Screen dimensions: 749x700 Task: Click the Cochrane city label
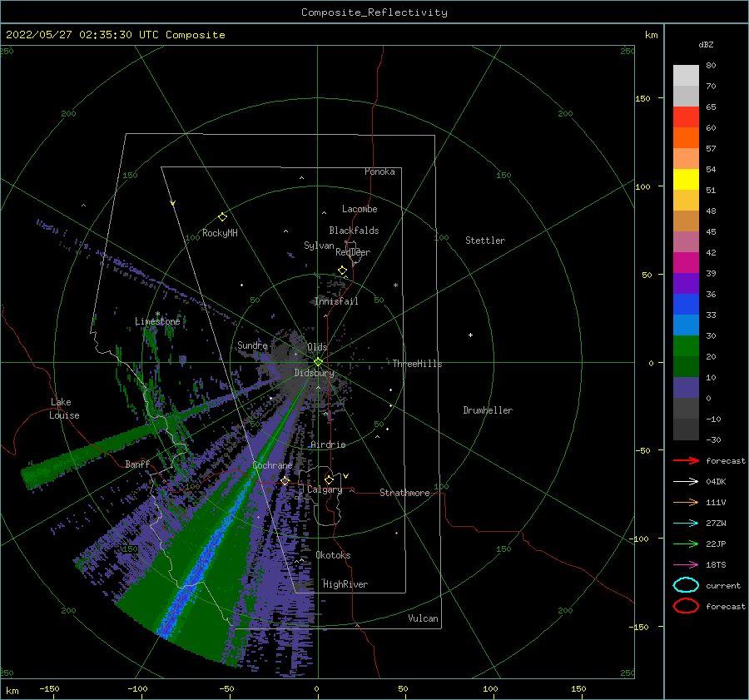coord(272,465)
